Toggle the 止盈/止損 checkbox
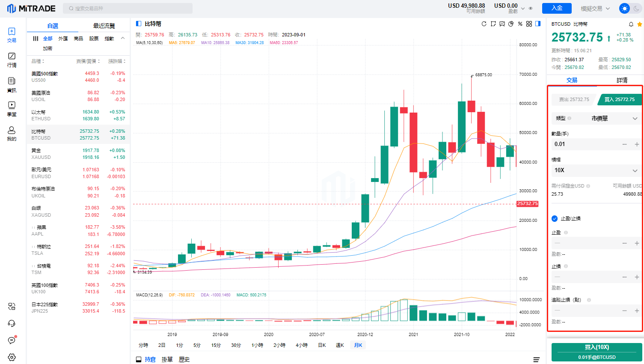Viewport: 644px width, 364px height. point(555,218)
